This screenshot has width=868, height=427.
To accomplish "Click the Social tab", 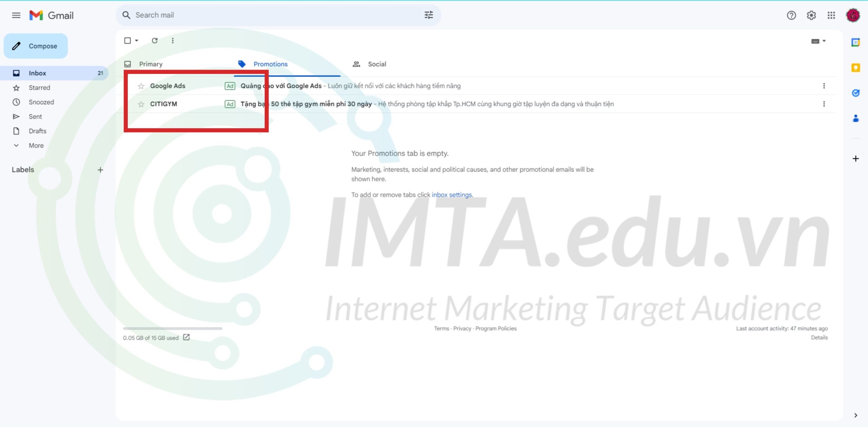I will coord(377,64).
